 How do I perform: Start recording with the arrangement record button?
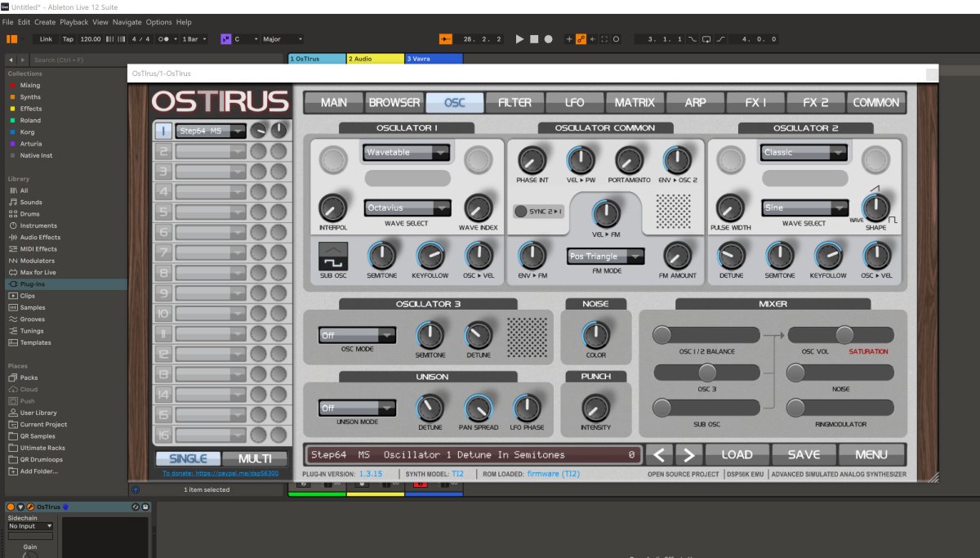(x=548, y=38)
